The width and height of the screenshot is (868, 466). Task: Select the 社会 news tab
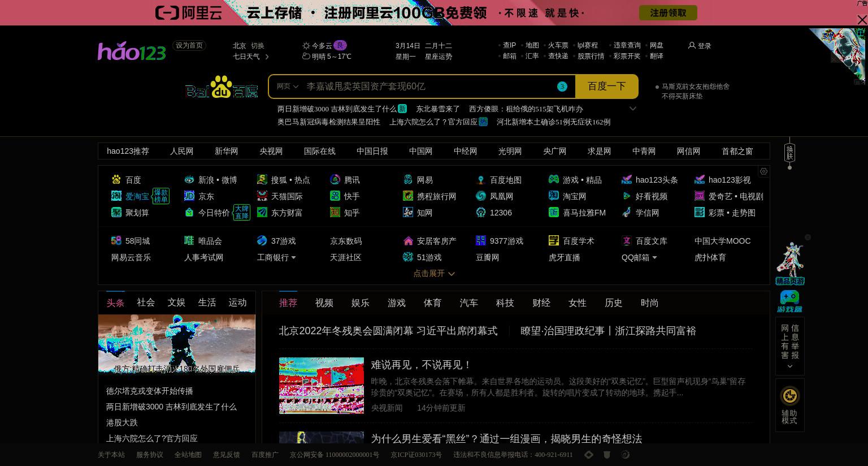pos(146,303)
